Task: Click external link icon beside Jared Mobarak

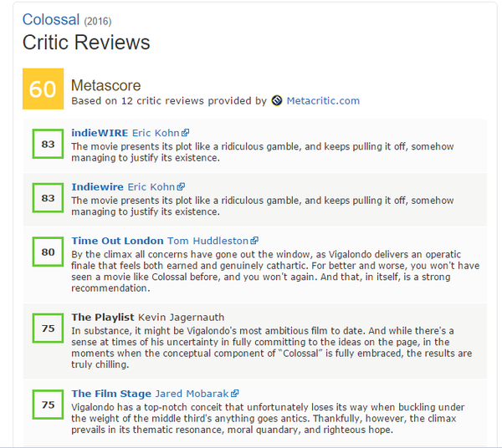Action: coord(235,394)
